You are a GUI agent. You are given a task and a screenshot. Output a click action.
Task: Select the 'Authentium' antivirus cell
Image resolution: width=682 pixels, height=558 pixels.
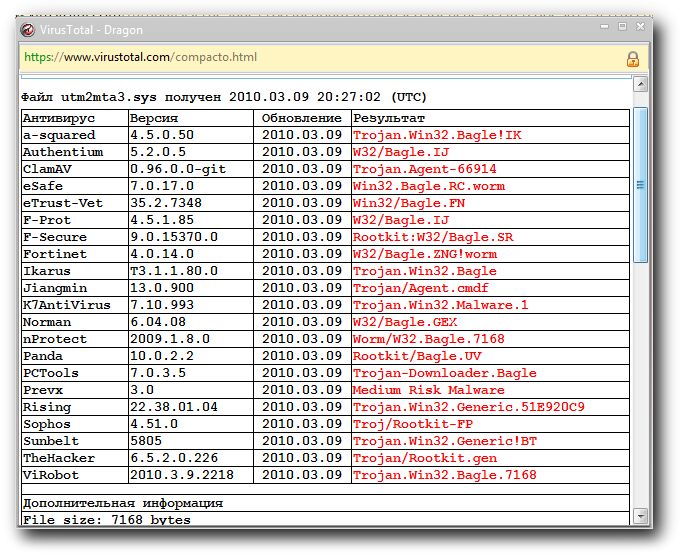click(x=75, y=152)
